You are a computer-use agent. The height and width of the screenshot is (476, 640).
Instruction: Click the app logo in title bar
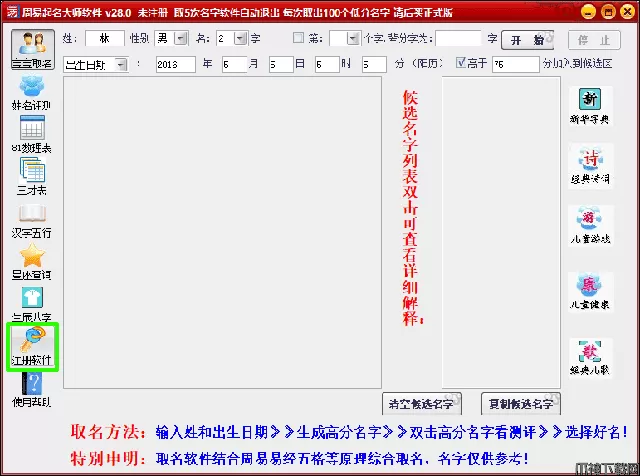[x=12, y=12]
